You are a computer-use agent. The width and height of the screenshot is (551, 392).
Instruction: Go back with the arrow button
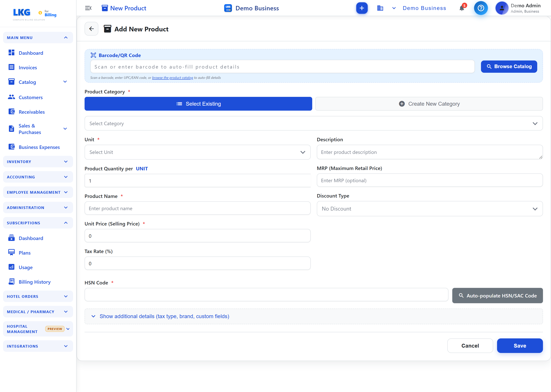click(x=91, y=29)
